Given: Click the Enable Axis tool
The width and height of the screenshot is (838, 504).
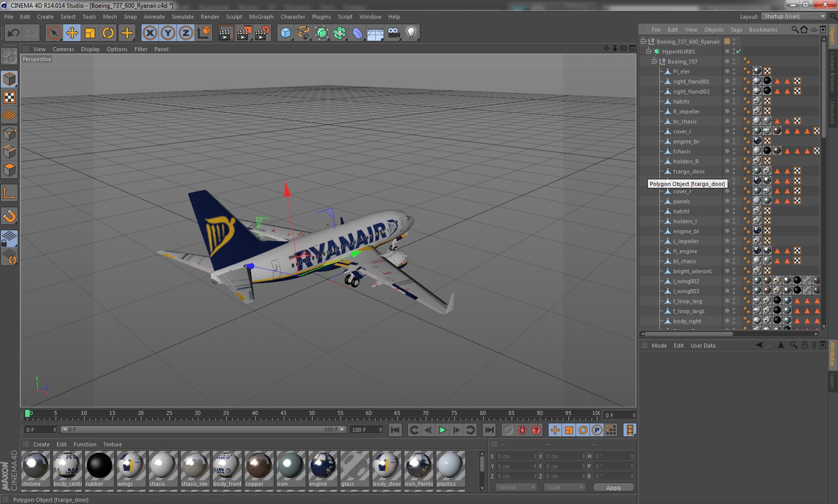Looking at the screenshot, I should [x=9, y=193].
